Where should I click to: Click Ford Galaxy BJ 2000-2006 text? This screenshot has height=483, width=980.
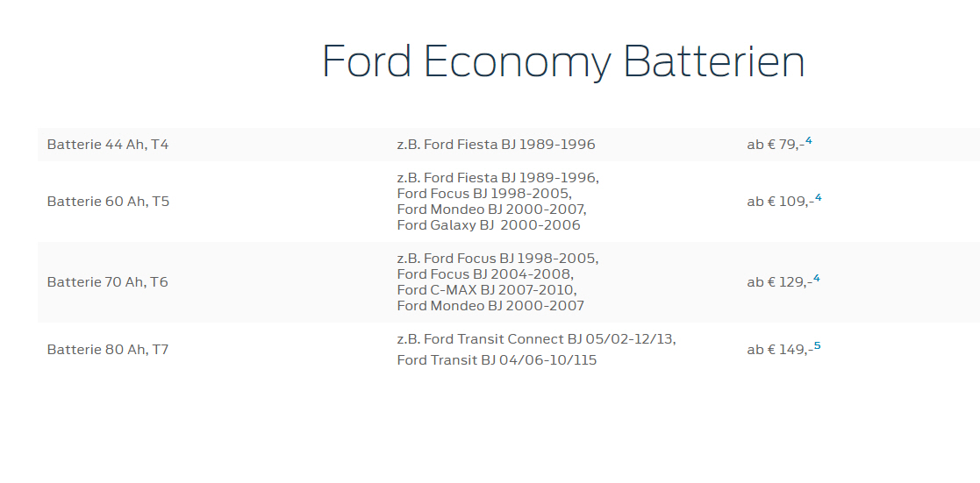coord(489,225)
